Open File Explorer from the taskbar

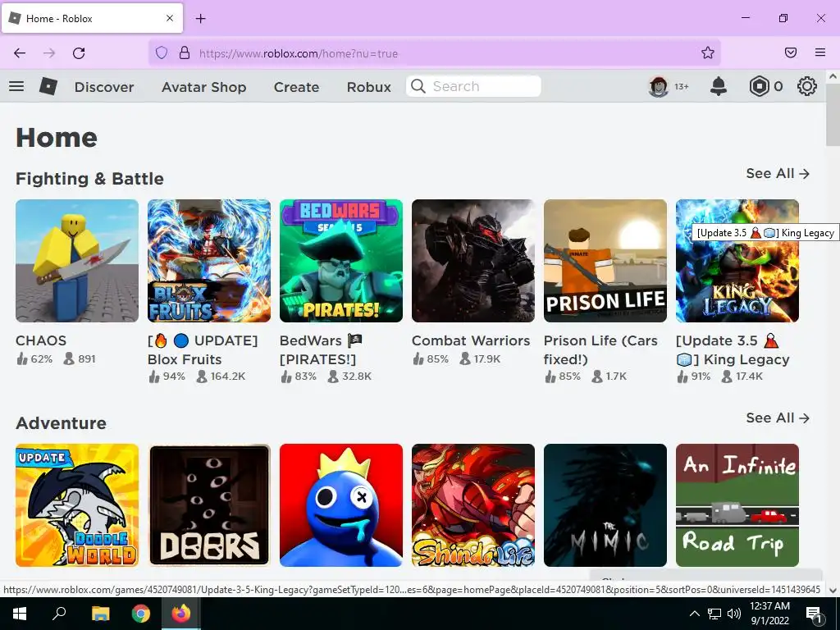(100, 614)
